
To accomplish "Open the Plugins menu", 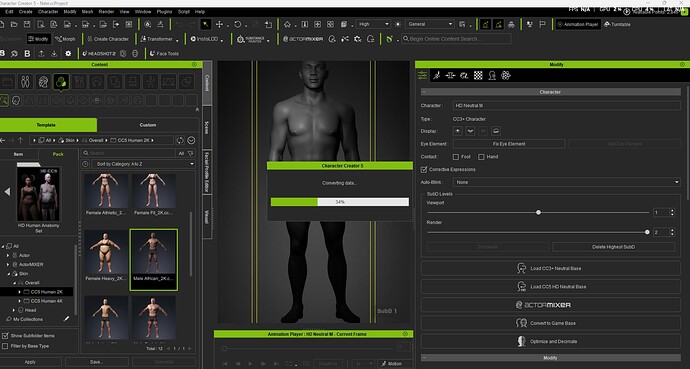I will click(x=165, y=12).
